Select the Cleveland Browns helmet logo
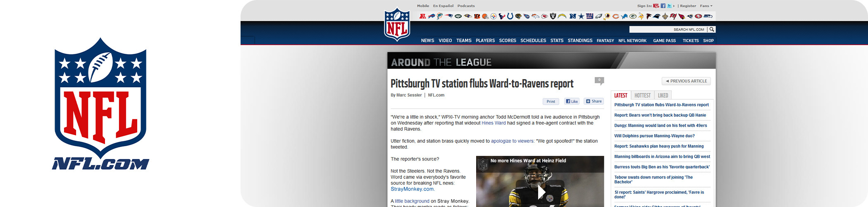This screenshot has width=868, height=207. click(x=485, y=16)
